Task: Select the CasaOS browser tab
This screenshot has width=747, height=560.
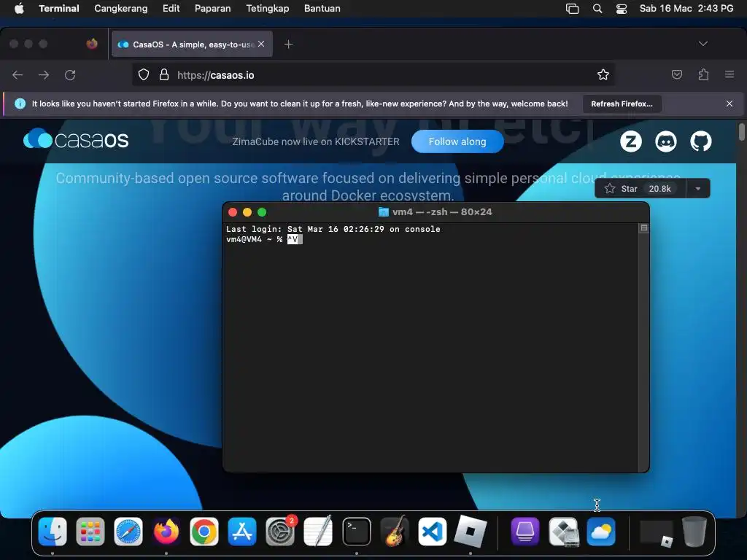Action: tap(192, 44)
